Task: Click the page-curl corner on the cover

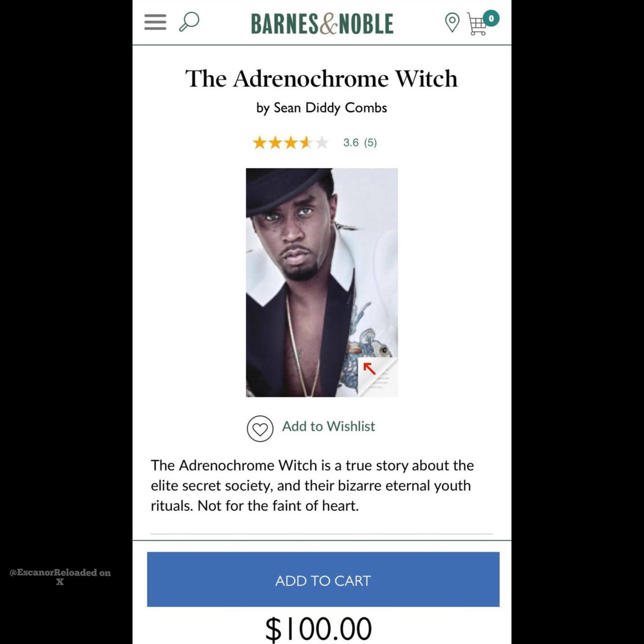Action: [x=378, y=377]
